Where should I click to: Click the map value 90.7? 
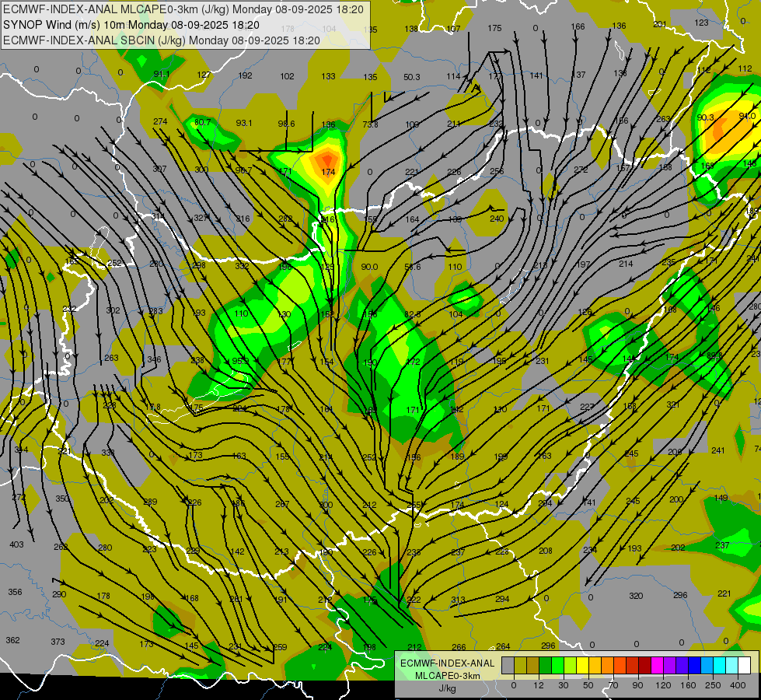tap(243, 170)
